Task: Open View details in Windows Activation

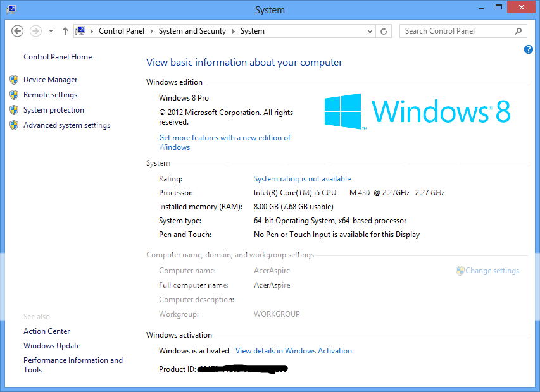Action: (293, 351)
